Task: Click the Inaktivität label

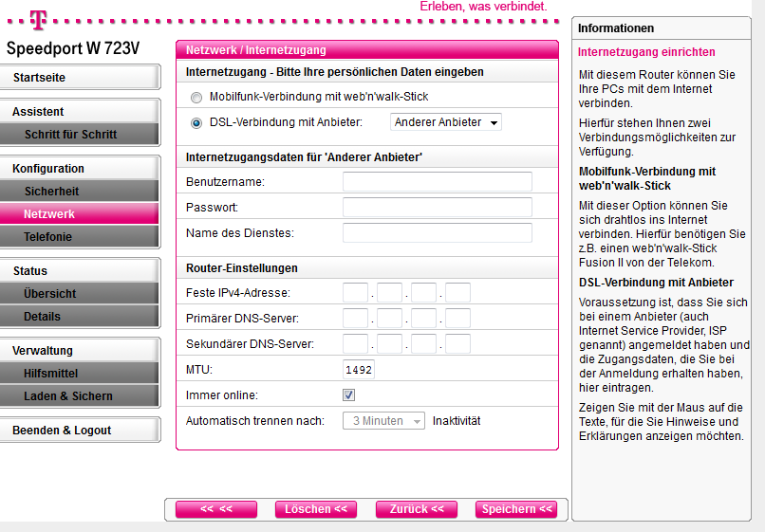Action: [x=457, y=421]
